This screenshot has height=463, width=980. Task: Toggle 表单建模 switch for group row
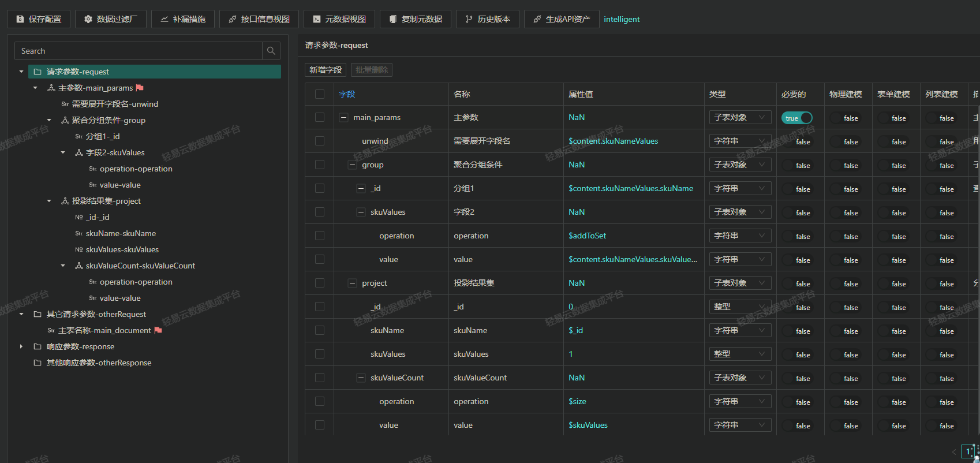893,165
